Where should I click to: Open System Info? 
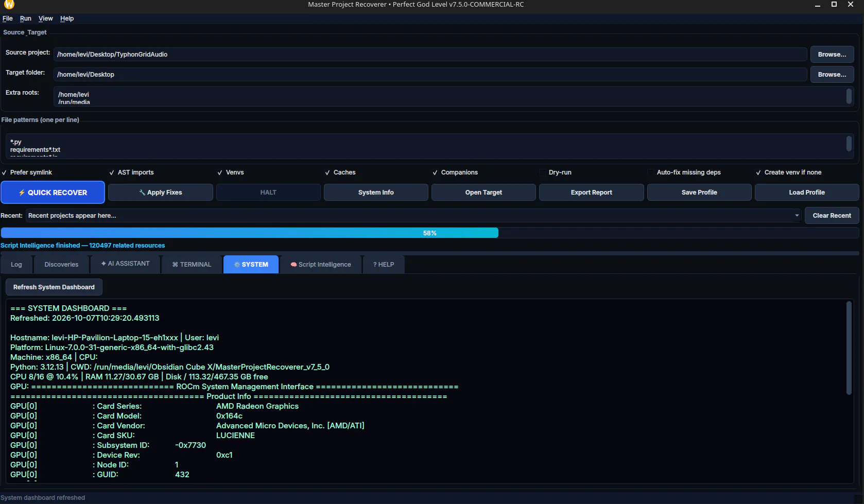tap(376, 193)
